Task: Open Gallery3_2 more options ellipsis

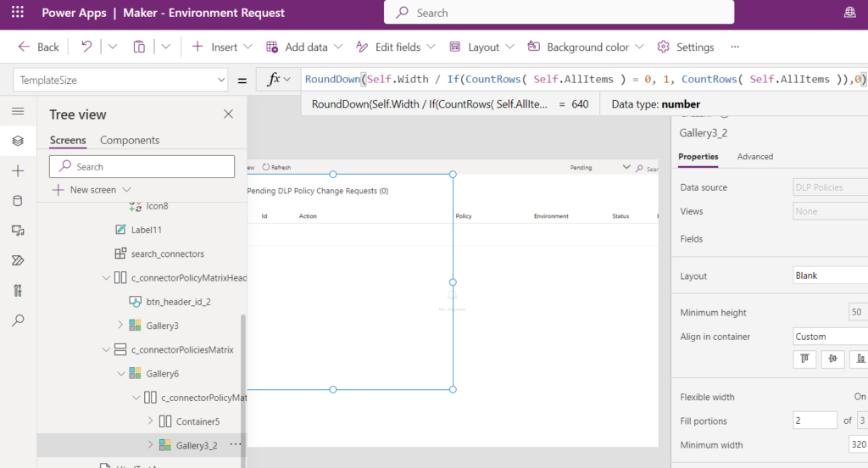Action: click(x=235, y=445)
